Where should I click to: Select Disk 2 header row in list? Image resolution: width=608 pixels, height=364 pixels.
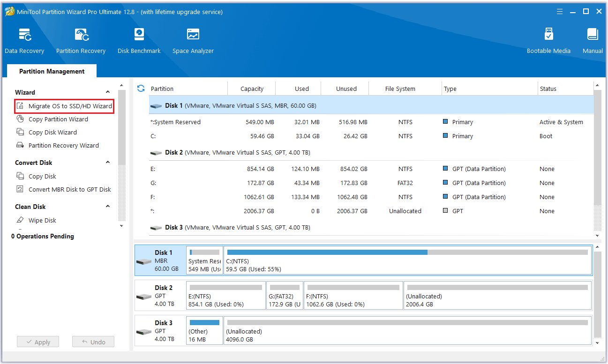[x=371, y=153]
